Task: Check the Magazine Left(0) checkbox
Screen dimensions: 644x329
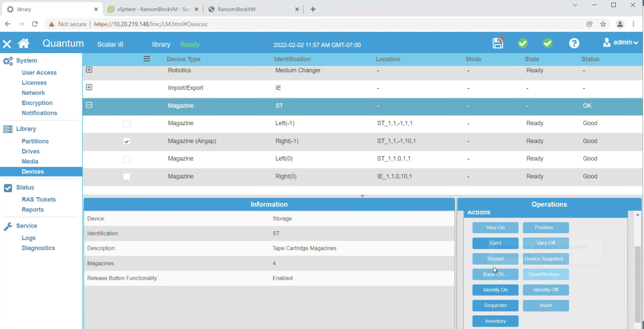Action: pyautogui.click(x=126, y=159)
